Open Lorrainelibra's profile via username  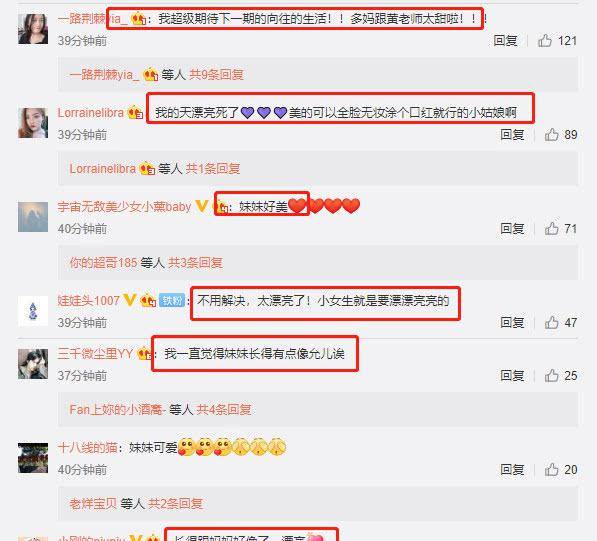(91, 113)
